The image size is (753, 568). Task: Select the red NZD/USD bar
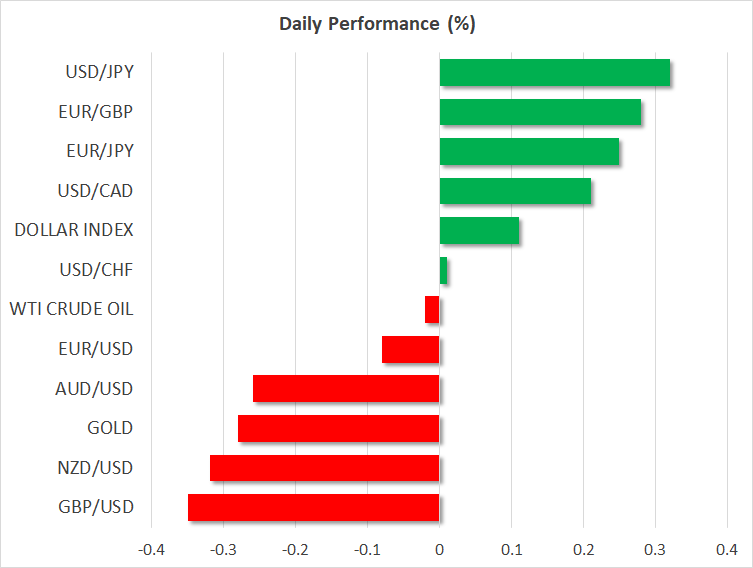coord(324,468)
